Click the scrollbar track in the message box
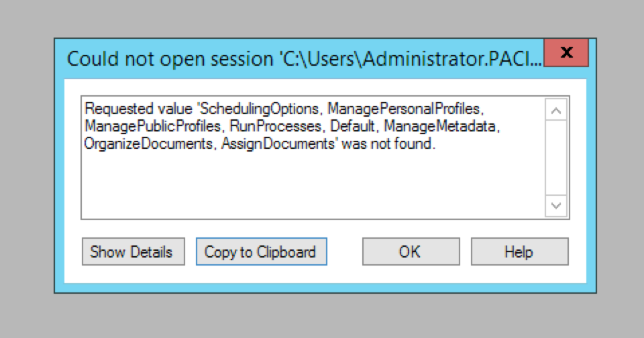The width and height of the screenshot is (644, 338). click(x=557, y=158)
